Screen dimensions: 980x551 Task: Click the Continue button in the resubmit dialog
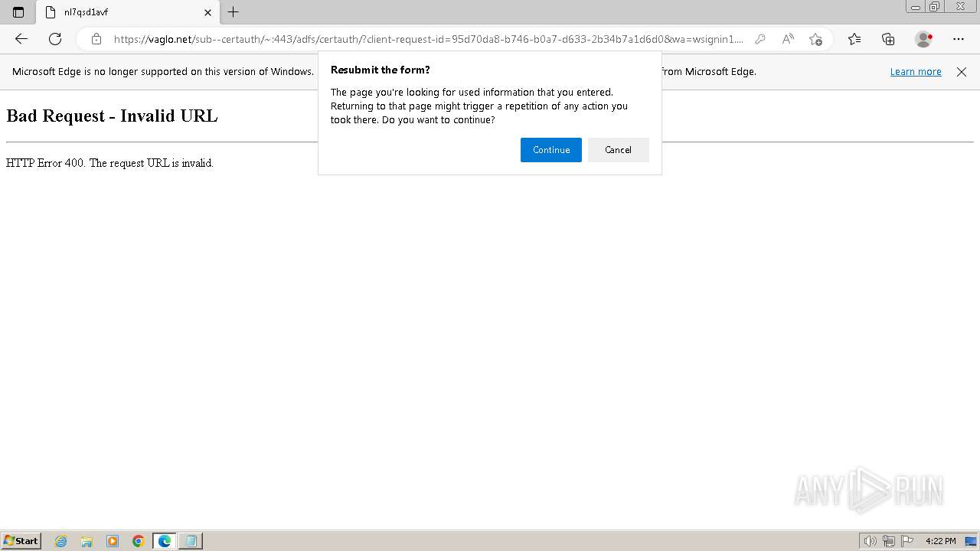click(551, 150)
